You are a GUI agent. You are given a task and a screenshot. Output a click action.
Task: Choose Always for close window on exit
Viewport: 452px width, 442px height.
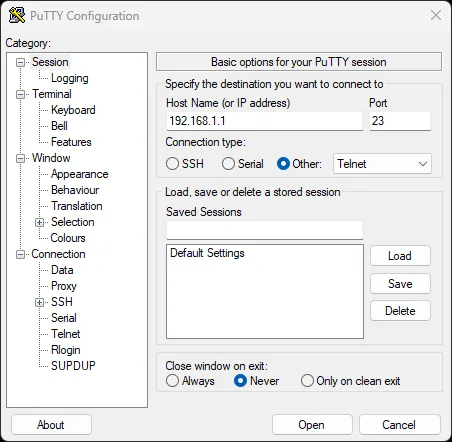click(172, 381)
